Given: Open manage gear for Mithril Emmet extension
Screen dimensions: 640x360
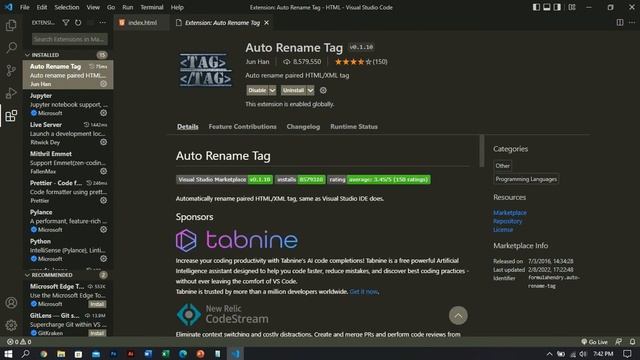Looking at the screenshot, I should 104,171.
